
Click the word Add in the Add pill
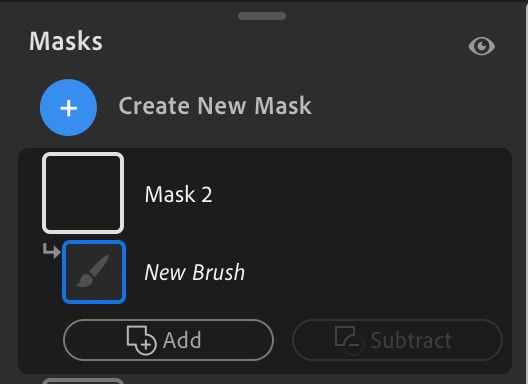(182, 340)
